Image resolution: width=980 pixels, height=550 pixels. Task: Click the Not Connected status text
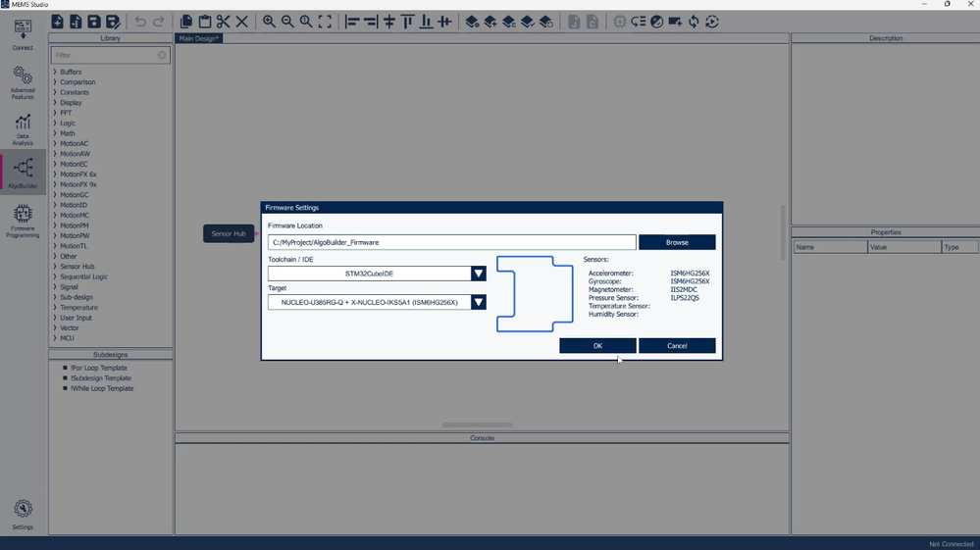[952, 544]
